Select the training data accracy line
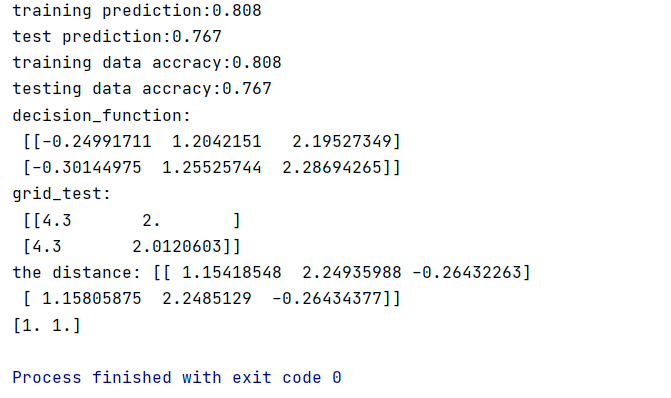The width and height of the screenshot is (671, 398). coord(147,63)
